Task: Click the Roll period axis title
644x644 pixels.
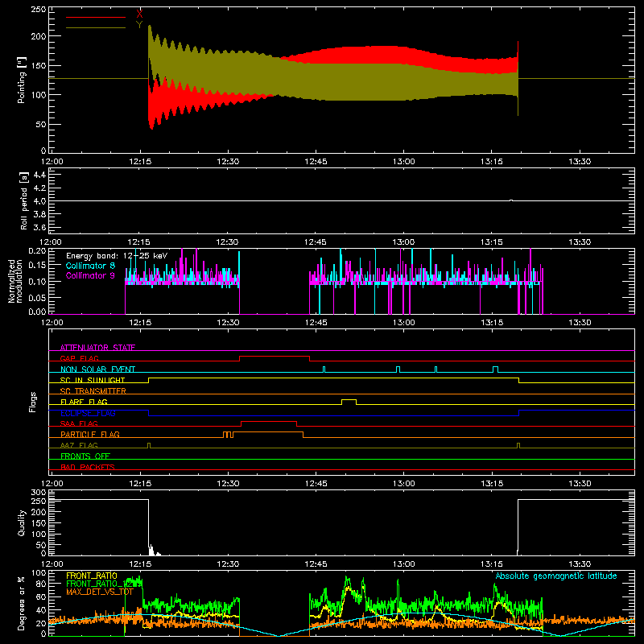Action: pos(24,200)
